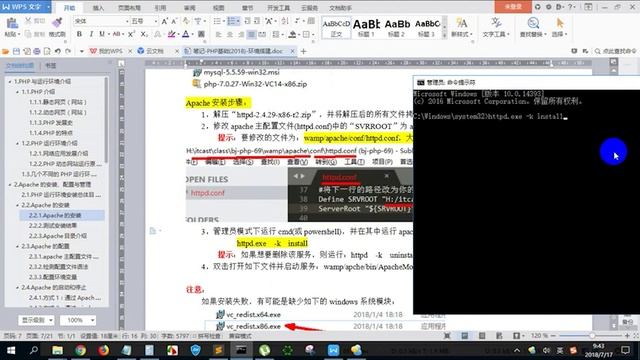640x360 pixels.
Task: Click the save icon in quick toolbar
Action: 16,51
